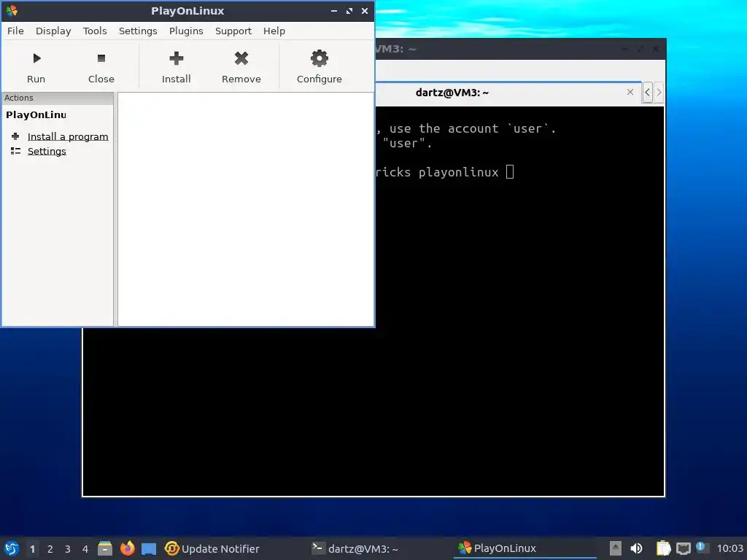
Task: Click the update notification tray icon
Action: pos(701,548)
